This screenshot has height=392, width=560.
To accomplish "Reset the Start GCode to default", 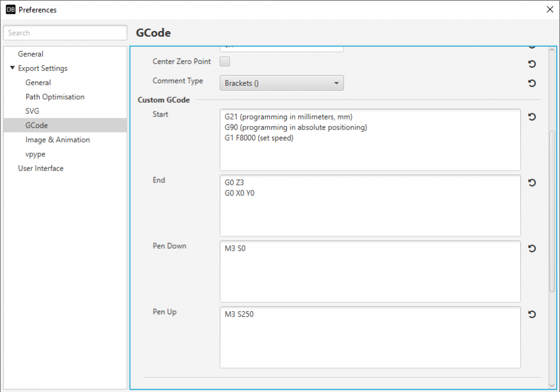I will point(532,117).
